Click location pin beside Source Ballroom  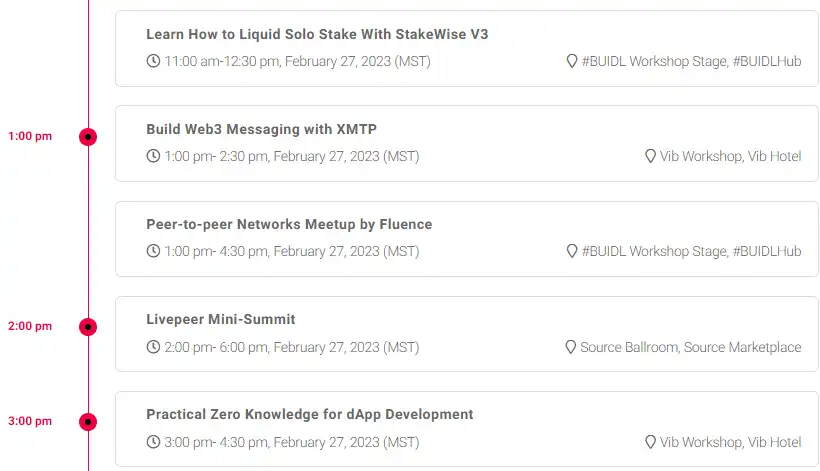(x=571, y=347)
